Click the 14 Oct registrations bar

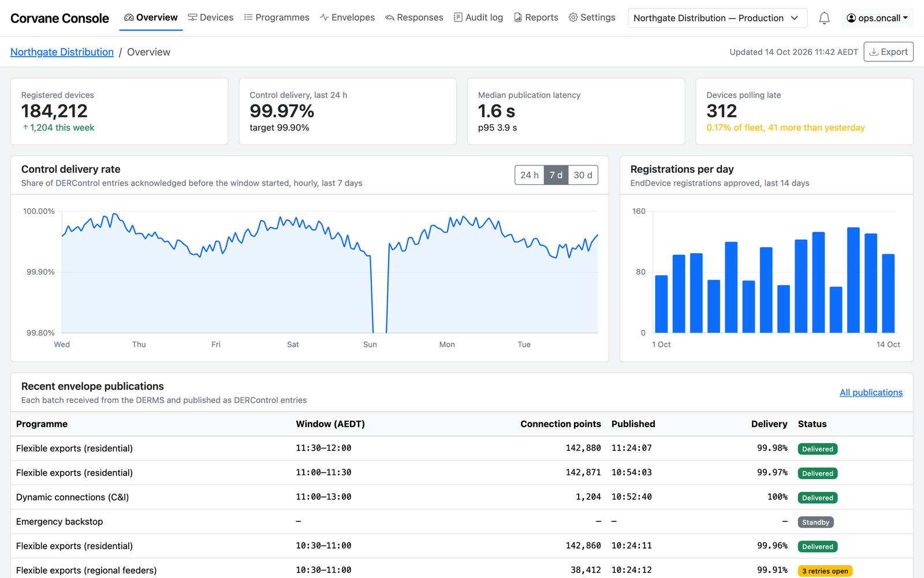click(x=888, y=294)
